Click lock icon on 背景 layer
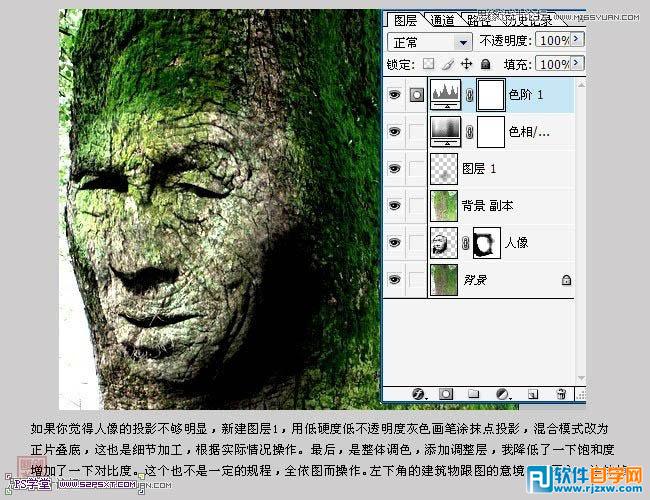Viewport: 650px width, 500px height. tap(566, 280)
